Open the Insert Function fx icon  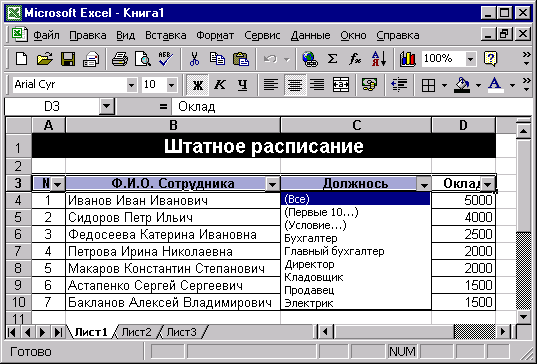click(355, 59)
